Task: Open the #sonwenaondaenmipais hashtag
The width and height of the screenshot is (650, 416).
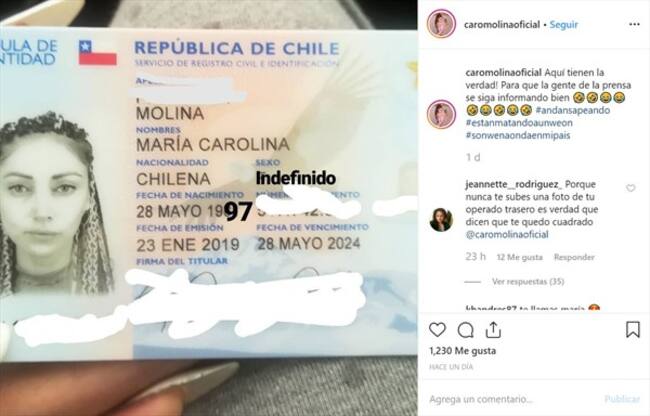Action: click(x=518, y=135)
